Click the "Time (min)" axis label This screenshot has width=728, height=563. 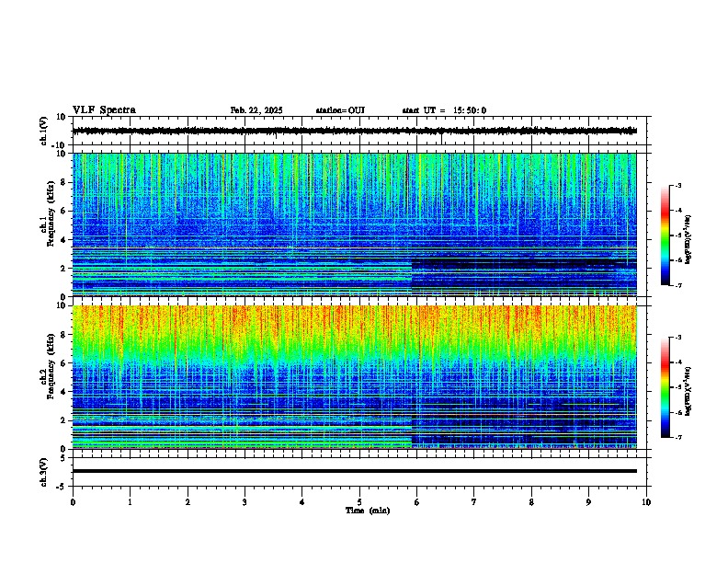coord(368,511)
